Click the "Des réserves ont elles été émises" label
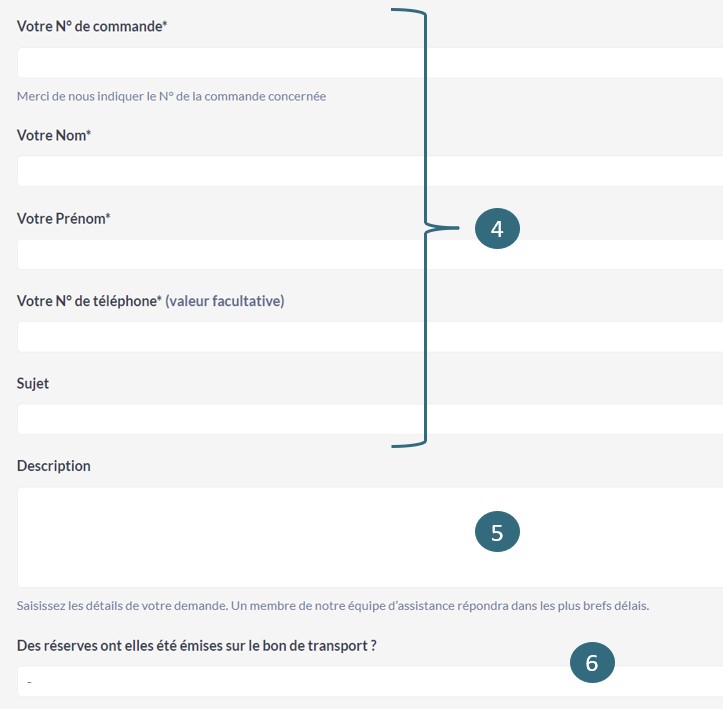 point(197,646)
